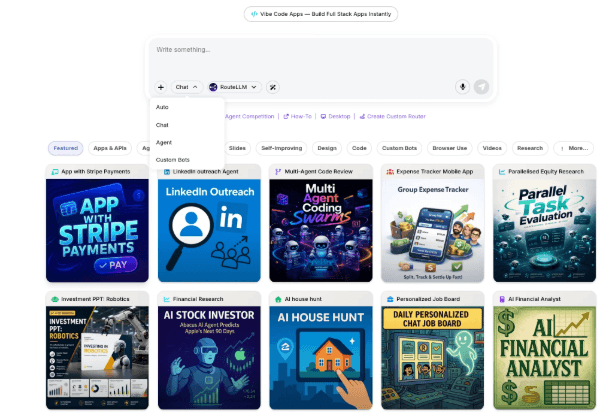Click the How-To external link icon
The height and width of the screenshot is (415, 614).
286,116
